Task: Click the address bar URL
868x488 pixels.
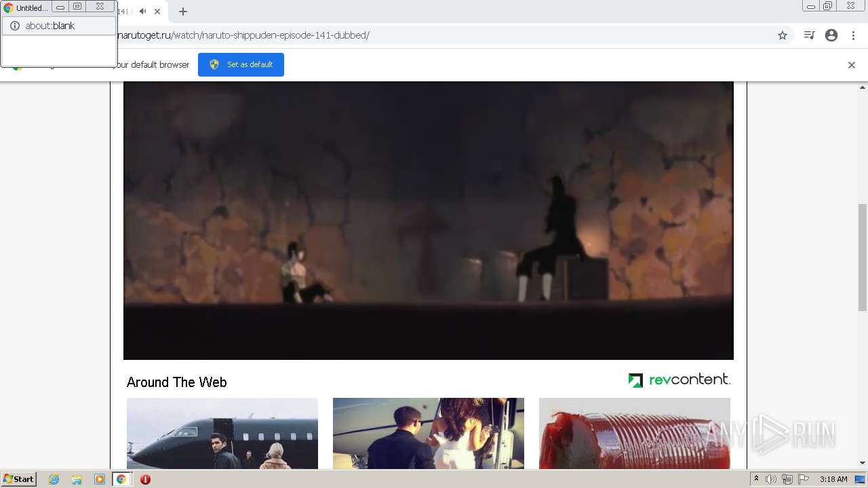Action: [244, 35]
